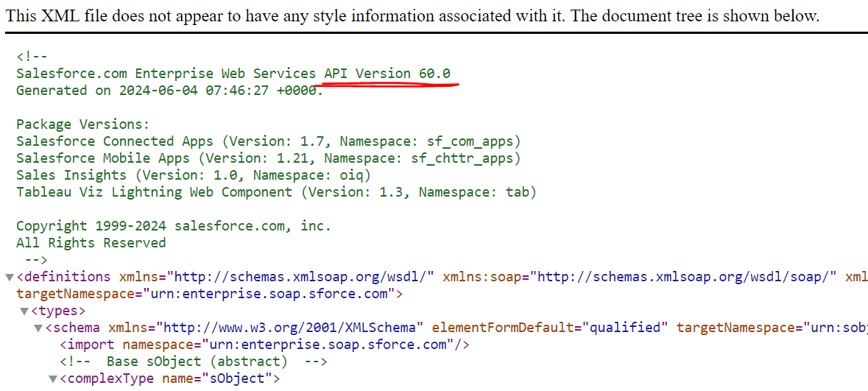This screenshot has height=391, width=868.
Task: Collapse the complexType sObject triangle
Action: 53,379
